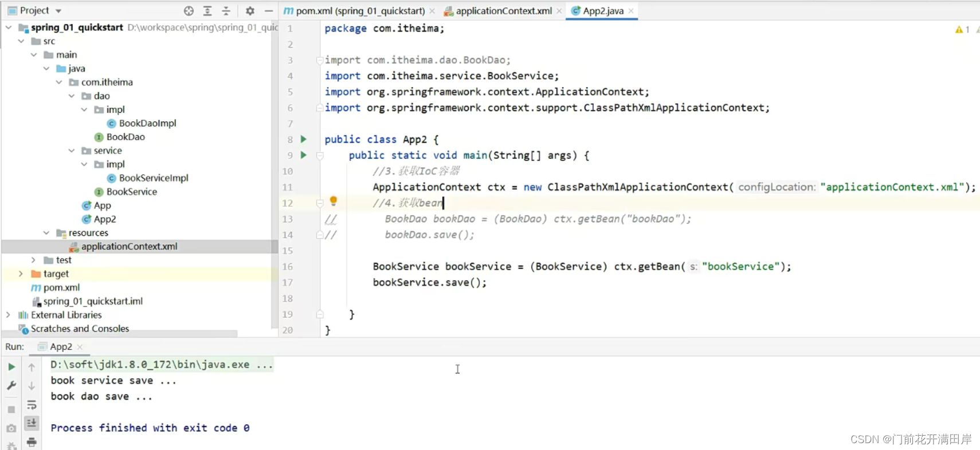This screenshot has width=980, height=450.
Task: Switch to the applicationContext.xml editor tab
Action: coord(504,11)
